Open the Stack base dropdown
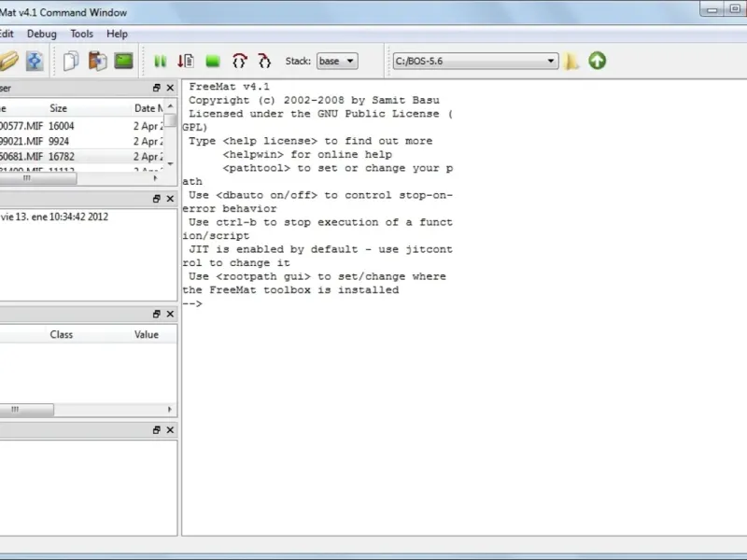747x560 pixels. pos(337,61)
